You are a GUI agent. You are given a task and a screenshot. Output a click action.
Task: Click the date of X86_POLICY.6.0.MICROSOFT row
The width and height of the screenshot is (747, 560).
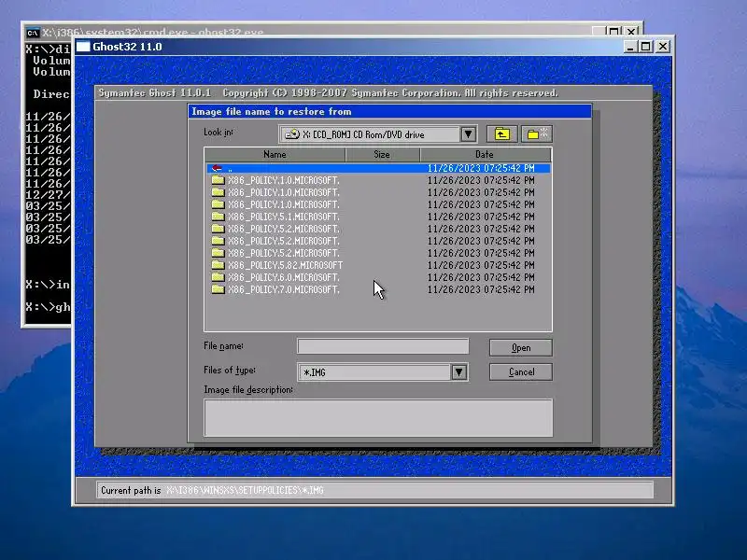pyautogui.click(x=481, y=277)
